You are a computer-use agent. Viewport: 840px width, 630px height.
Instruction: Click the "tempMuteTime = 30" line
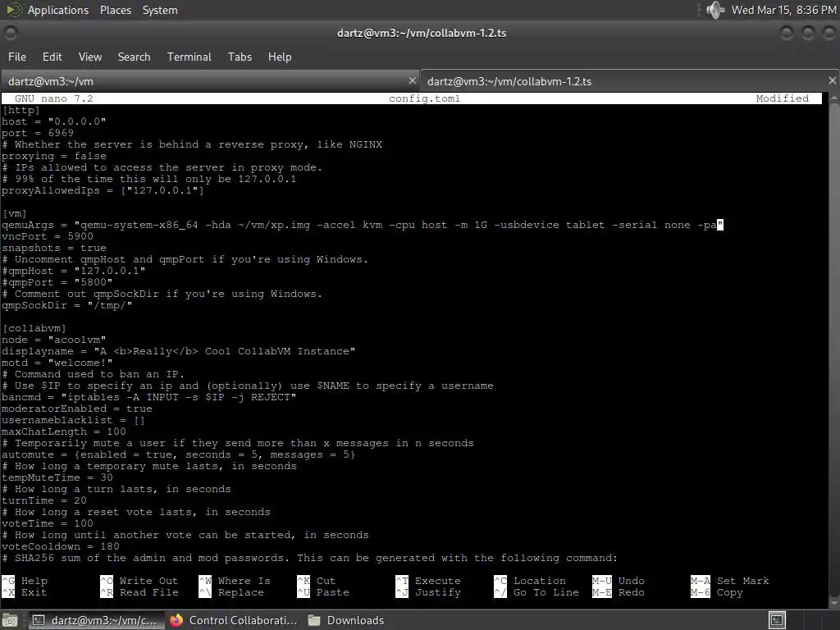click(57, 477)
